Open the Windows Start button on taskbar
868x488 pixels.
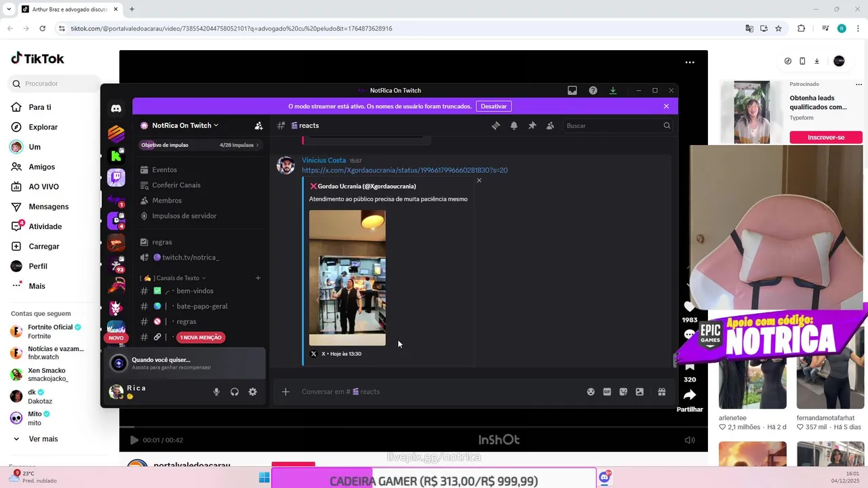pos(264,478)
